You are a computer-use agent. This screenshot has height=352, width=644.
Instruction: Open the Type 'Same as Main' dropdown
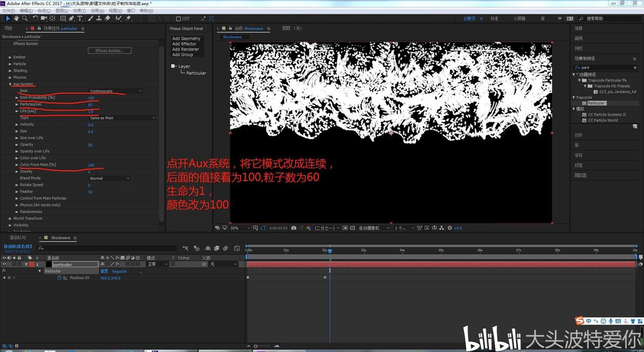[x=122, y=118]
